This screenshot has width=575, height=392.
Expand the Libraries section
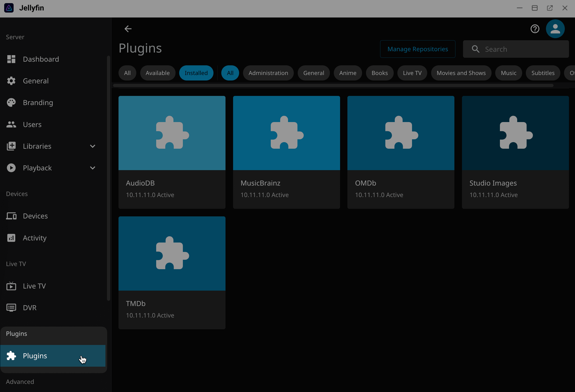tap(93, 146)
